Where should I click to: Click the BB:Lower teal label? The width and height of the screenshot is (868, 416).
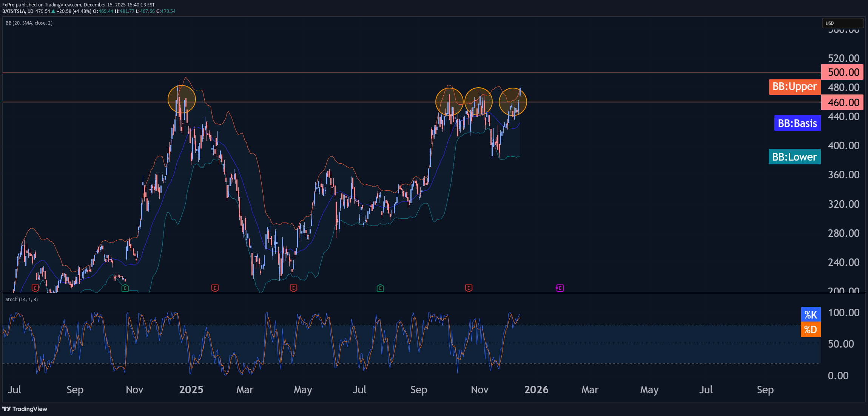click(x=794, y=157)
